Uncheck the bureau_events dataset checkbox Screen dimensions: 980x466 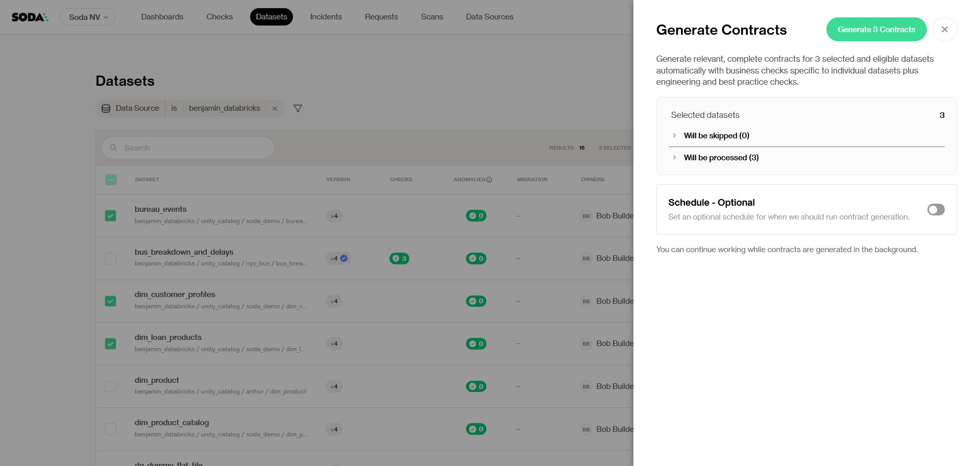coord(111,216)
